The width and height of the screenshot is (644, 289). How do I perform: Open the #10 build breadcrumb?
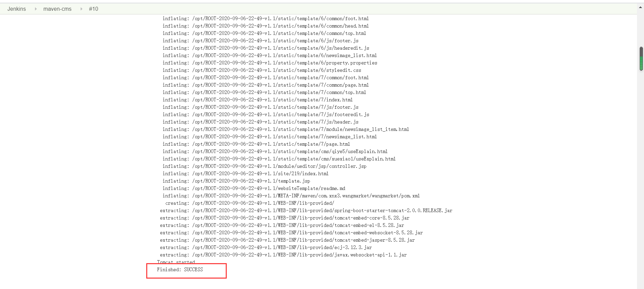[x=94, y=9]
